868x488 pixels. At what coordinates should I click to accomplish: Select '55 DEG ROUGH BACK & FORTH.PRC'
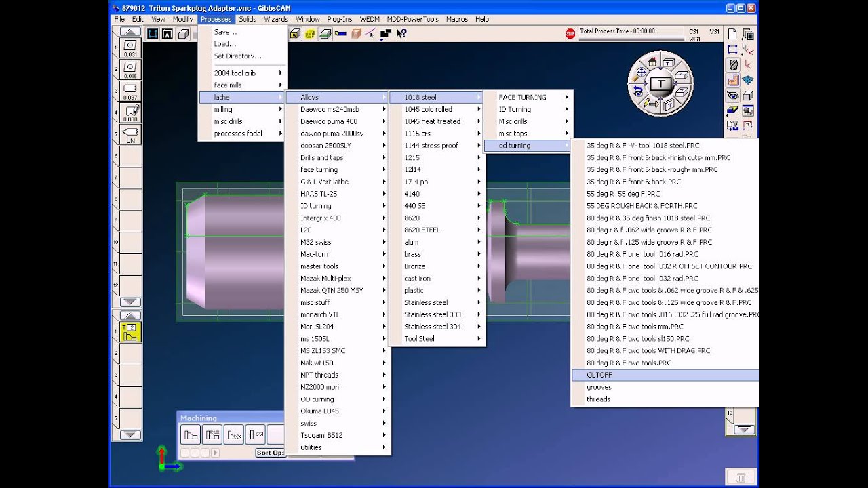click(665, 206)
